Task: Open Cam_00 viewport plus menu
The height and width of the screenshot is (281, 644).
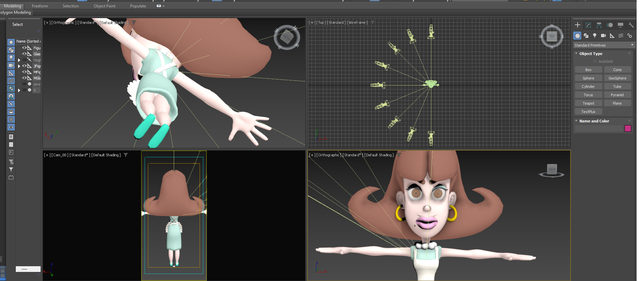Action: tap(47, 155)
